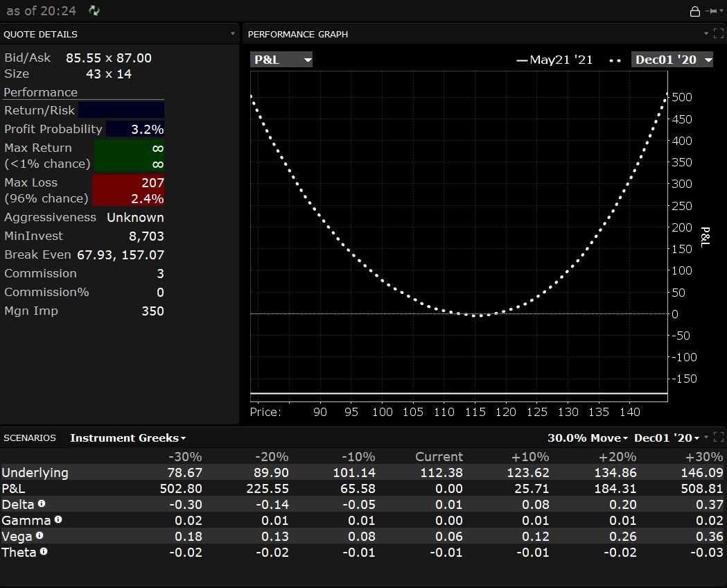The height and width of the screenshot is (588, 727).
Task: Expand the Instrument Greeks dropdown
Action: pyautogui.click(x=128, y=438)
